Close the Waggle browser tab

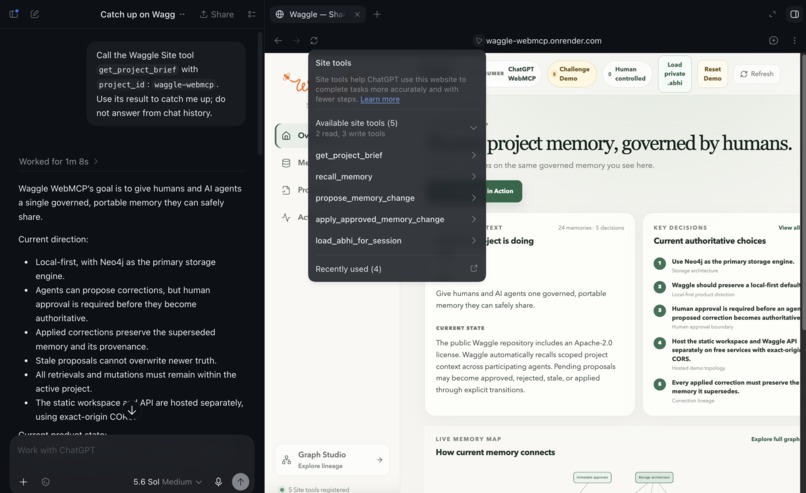357,14
